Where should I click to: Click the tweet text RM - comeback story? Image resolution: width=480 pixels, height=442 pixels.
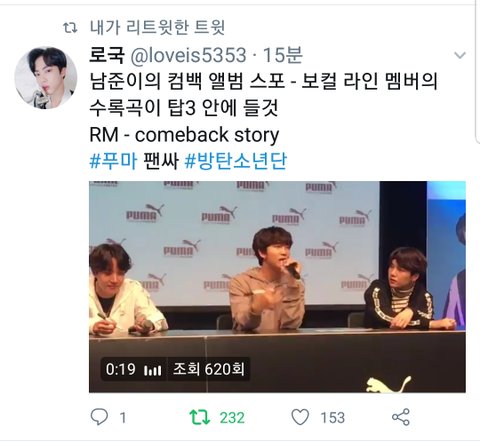point(184,135)
